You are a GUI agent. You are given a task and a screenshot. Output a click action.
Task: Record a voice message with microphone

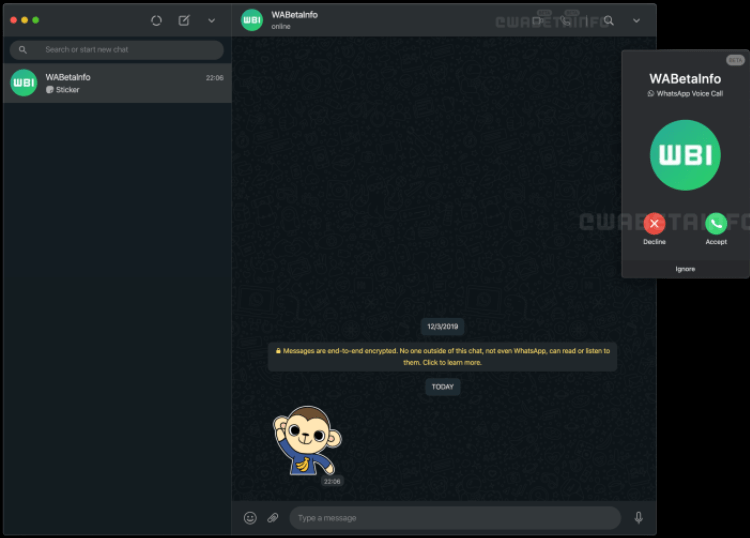[638, 518]
